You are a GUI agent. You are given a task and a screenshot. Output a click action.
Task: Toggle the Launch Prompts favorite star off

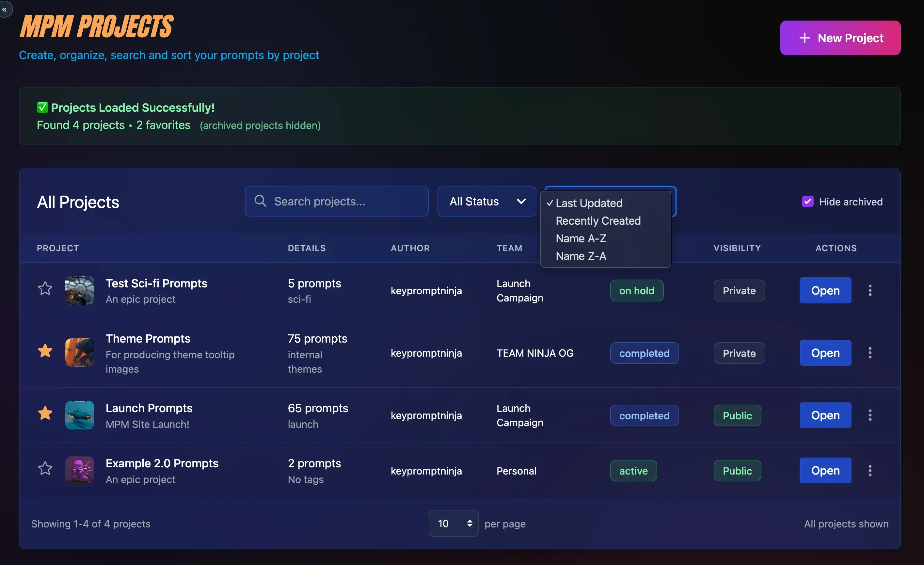pos(45,413)
